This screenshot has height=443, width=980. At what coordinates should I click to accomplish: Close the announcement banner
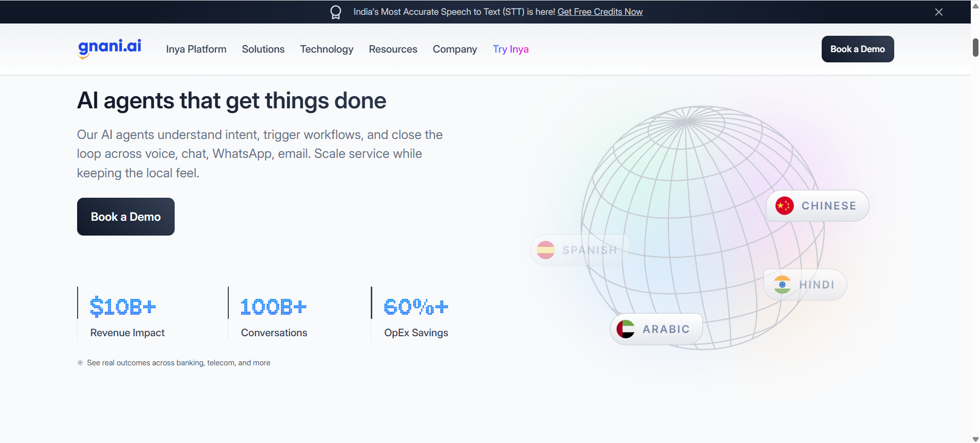(939, 12)
